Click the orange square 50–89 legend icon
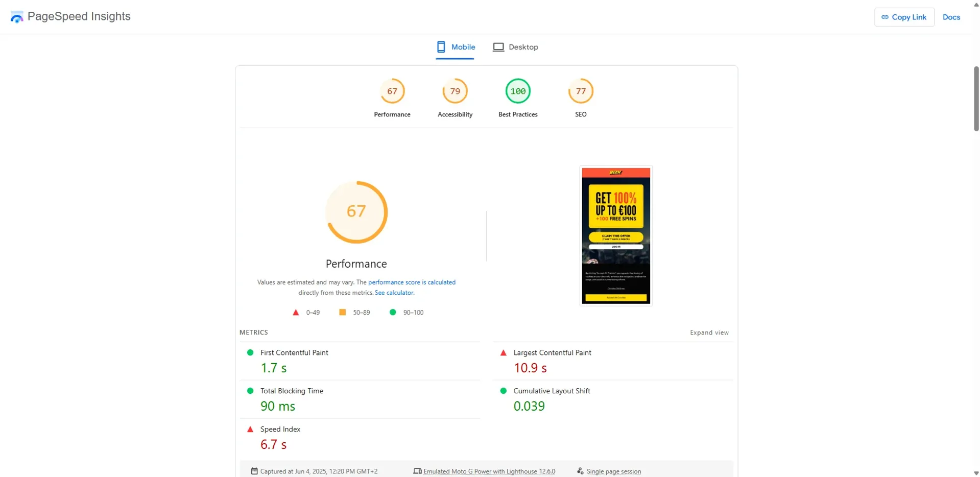The height and width of the screenshot is (477, 980). click(342, 312)
